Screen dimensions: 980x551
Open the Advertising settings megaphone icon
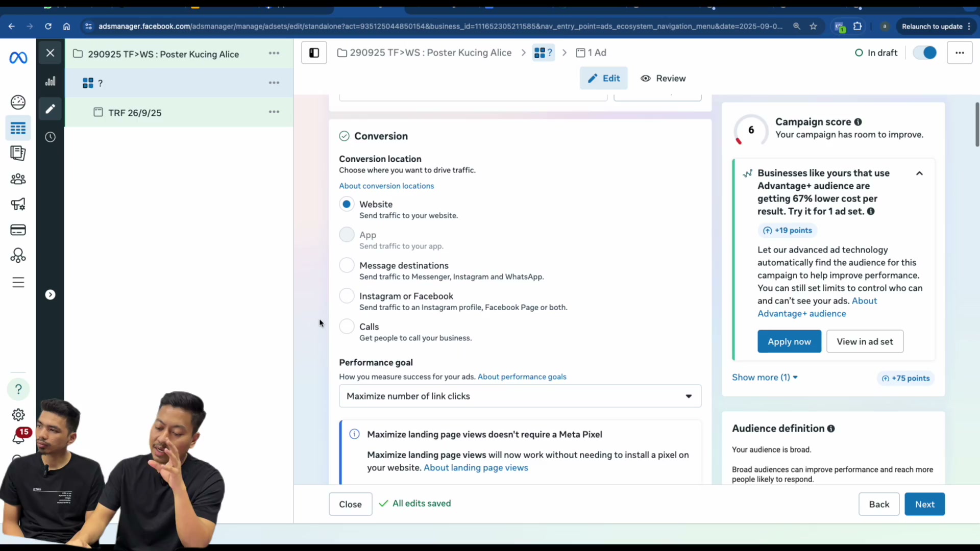[18, 204]
